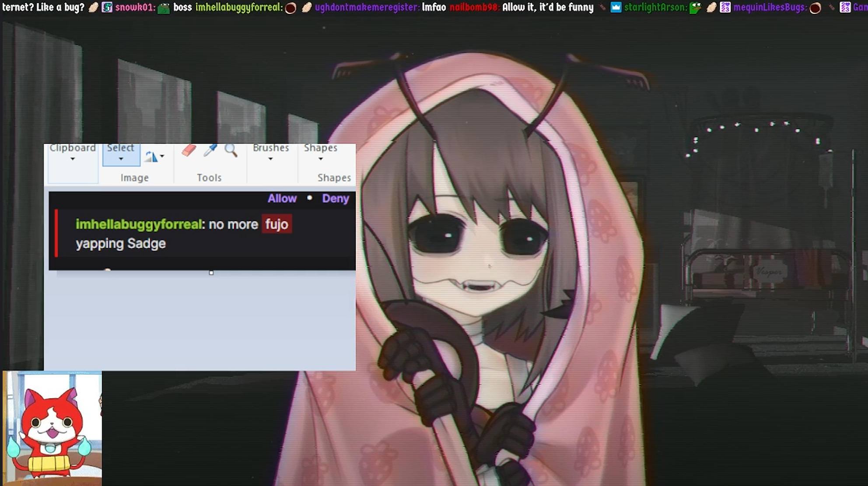Pick the Color picker eyedropper tool
868x486 pixels.
tap(210, 151)
